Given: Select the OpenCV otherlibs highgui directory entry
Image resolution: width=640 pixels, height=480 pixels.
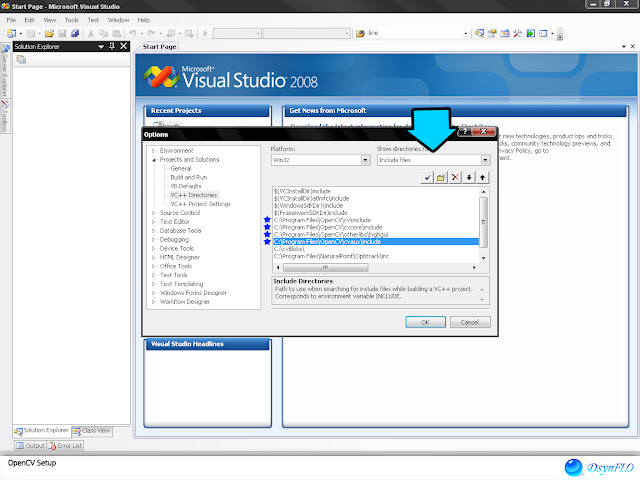Looking at the screenshot, I should [331, 235].
